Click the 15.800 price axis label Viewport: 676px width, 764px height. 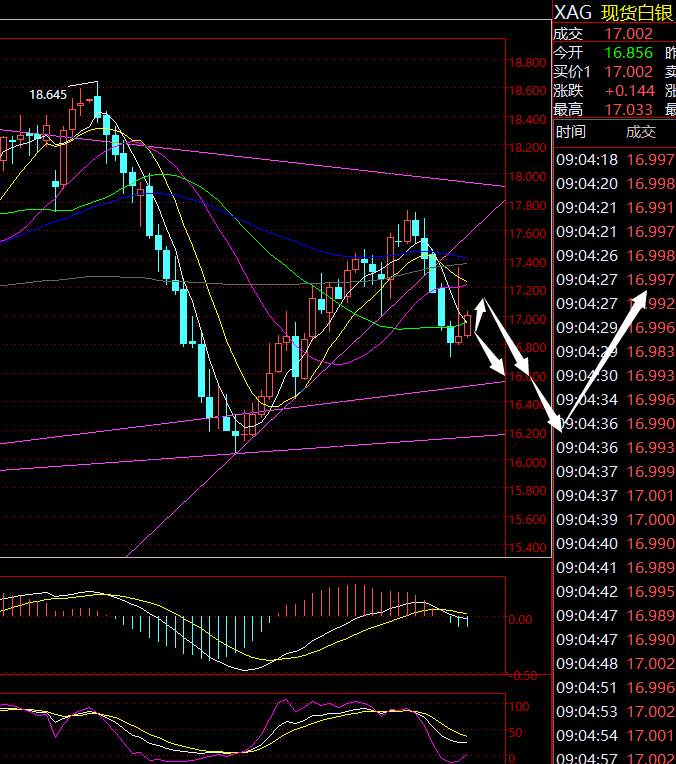527,490
